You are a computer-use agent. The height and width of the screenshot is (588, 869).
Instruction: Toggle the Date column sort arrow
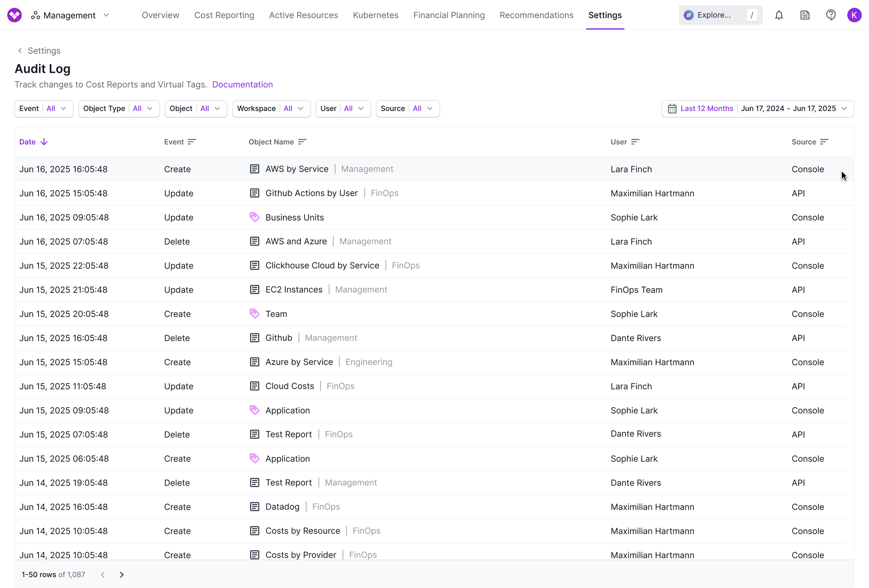[44, 142]
